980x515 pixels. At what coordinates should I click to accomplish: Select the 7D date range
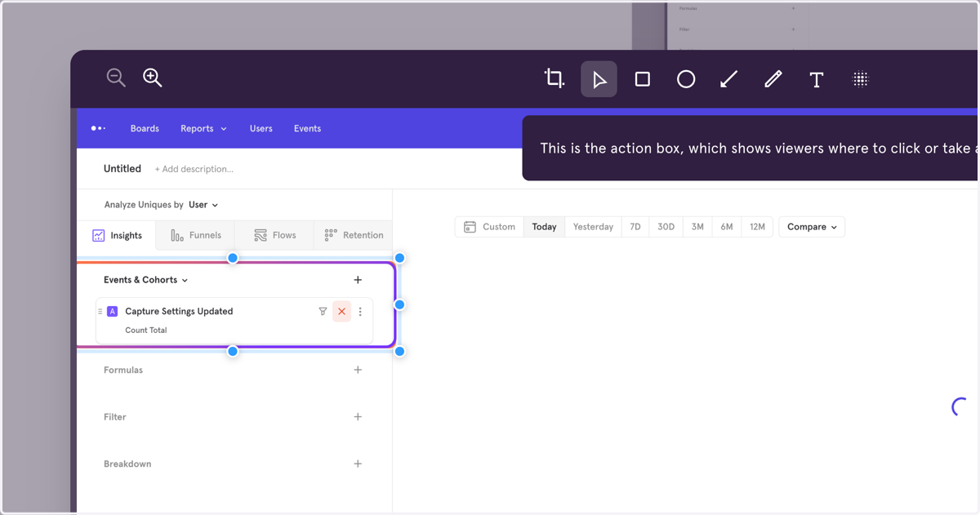(x=635, y=227)
